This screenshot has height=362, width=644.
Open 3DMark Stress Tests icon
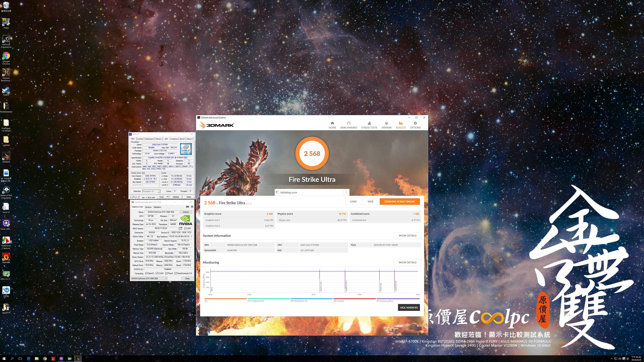[x=369, y=123]
